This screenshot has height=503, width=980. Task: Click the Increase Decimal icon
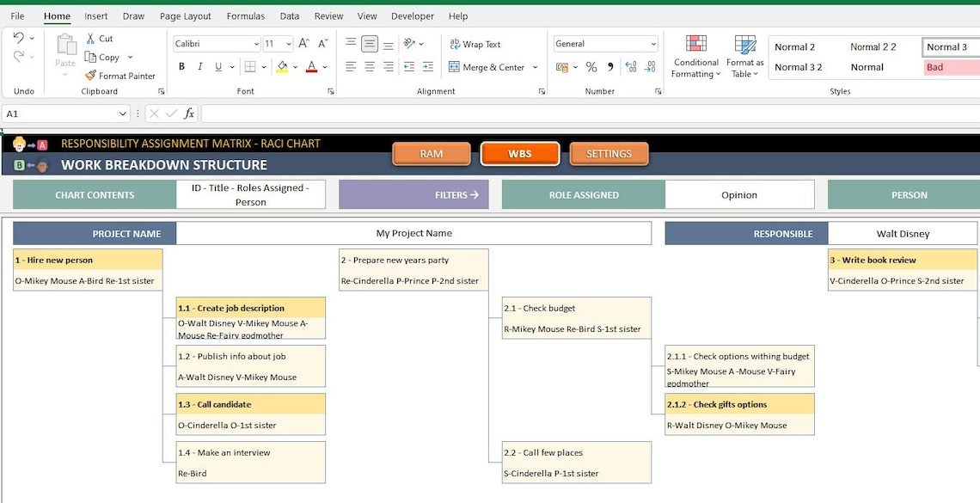(x=630, y=66)
